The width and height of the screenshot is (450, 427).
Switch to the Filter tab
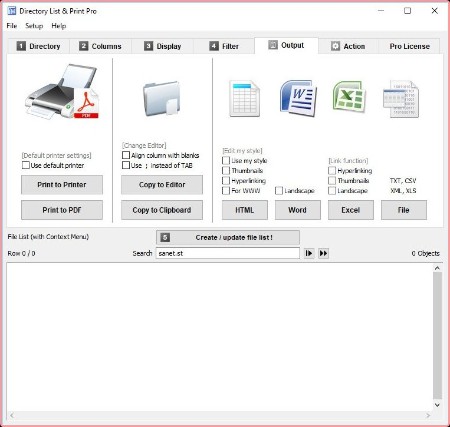click(x=224, y=46)
